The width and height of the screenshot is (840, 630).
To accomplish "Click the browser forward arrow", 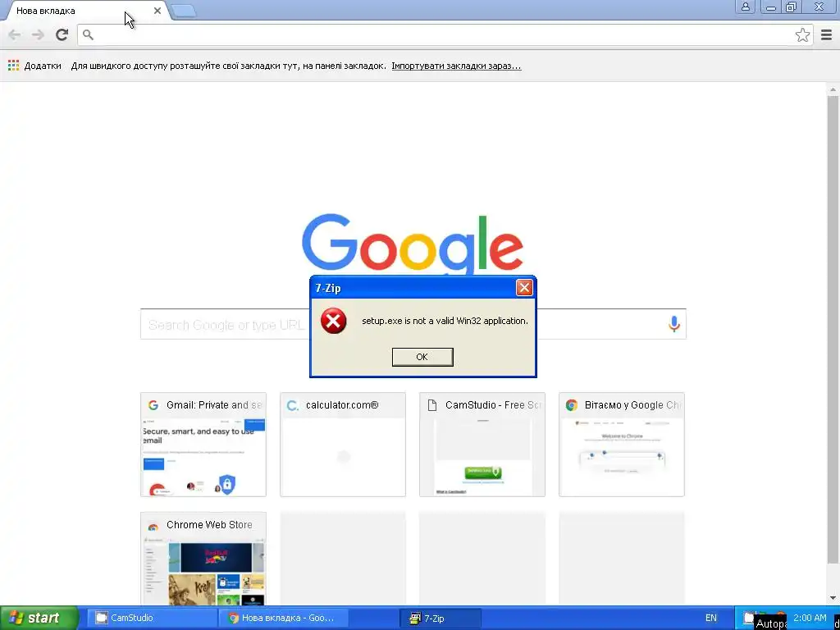I will [38, 34].
